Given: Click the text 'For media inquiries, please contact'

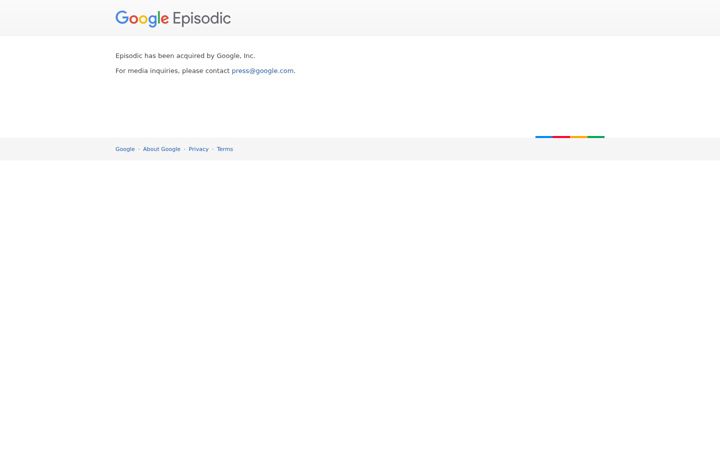Looking at the screenshot, I should coord(172,71).
